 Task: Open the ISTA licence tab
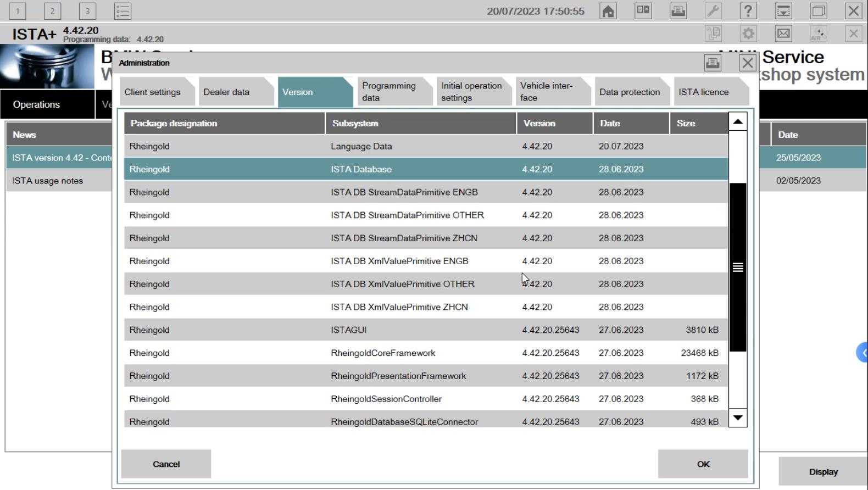(x=711, y=92)
